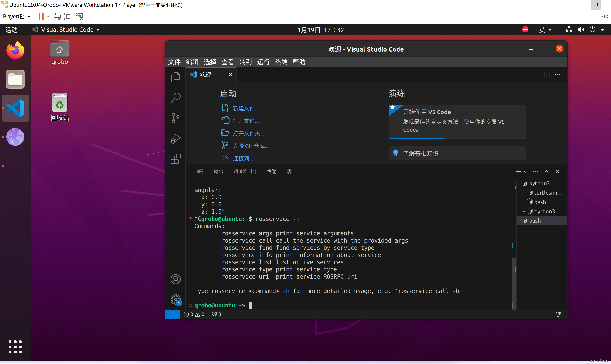Image resolution: width=611 pixels, height=364 pixels.
Task: Open dropdown arrow next to pause button
Action: click(48, 17)
